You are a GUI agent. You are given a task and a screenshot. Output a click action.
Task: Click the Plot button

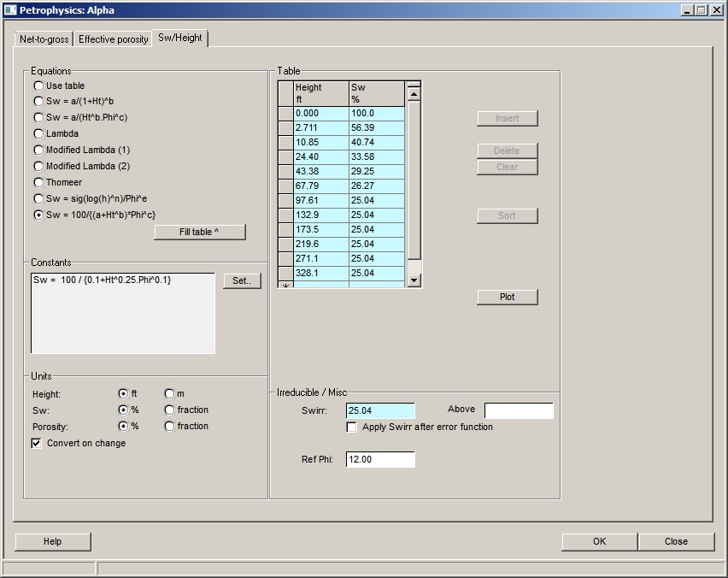507,297
